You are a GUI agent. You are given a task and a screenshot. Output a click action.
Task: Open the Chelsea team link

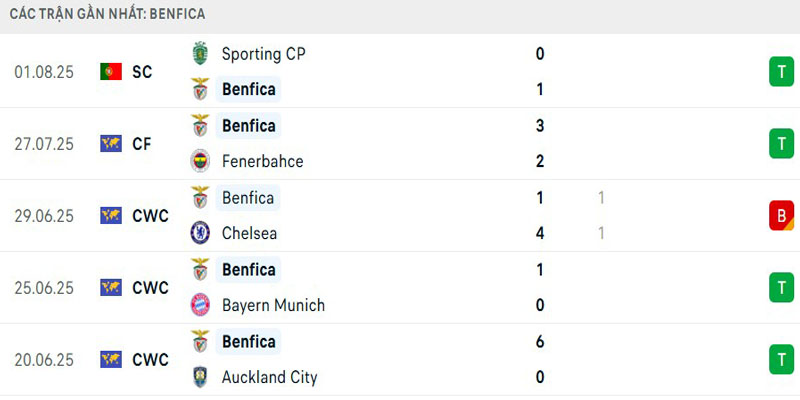[249, 233]
